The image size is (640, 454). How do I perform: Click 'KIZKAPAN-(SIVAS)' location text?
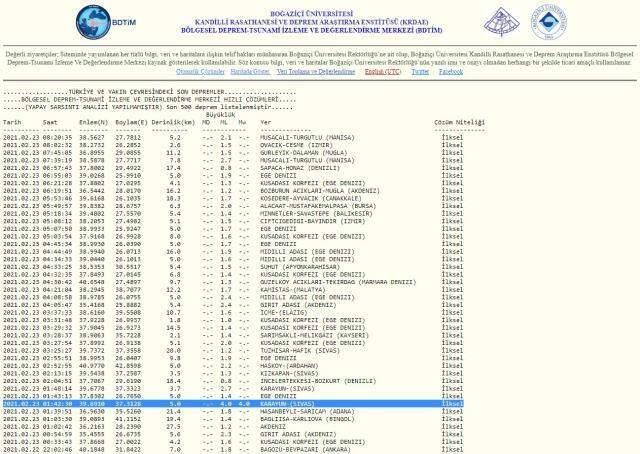pyautogui.click(x=289, y=373)
